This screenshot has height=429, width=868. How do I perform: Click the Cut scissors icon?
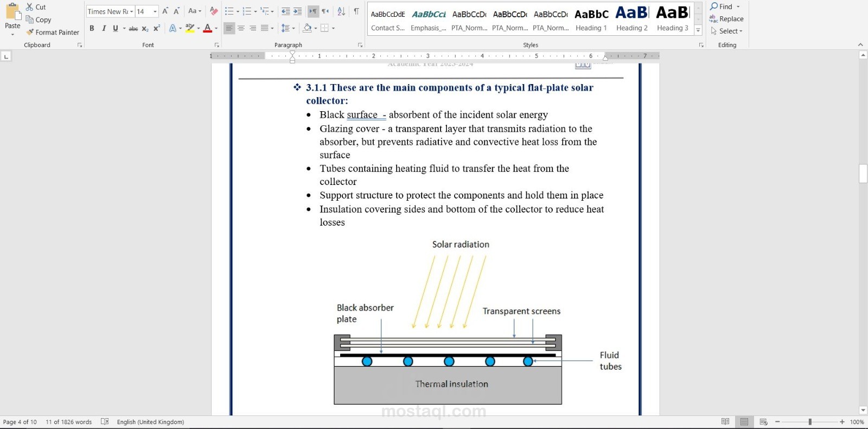tap(30, 7)
